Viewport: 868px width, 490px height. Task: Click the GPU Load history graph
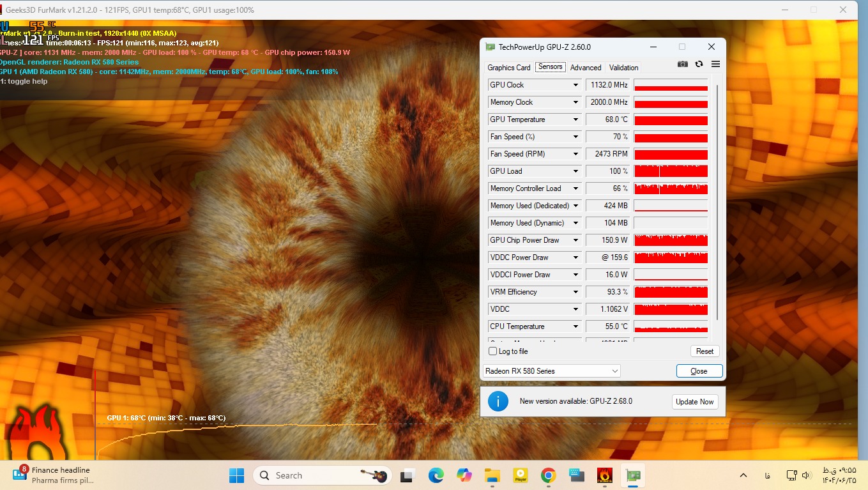[671, 171]
